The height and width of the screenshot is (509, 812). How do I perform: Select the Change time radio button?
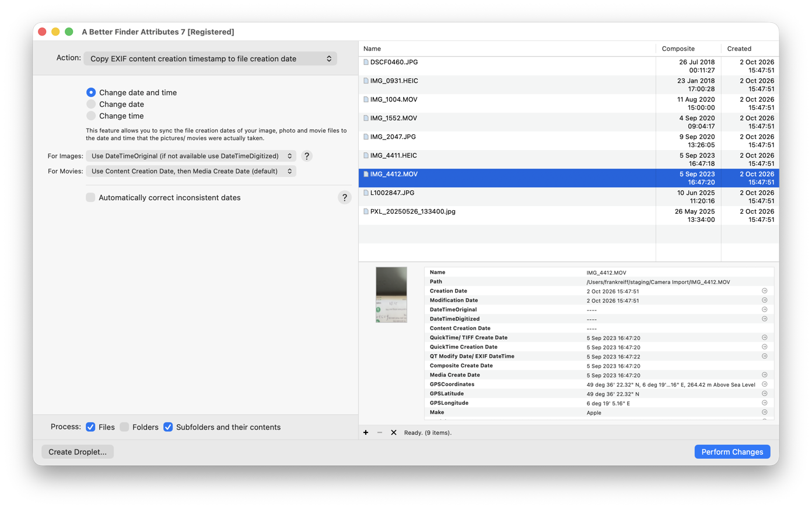coord(91,116)
